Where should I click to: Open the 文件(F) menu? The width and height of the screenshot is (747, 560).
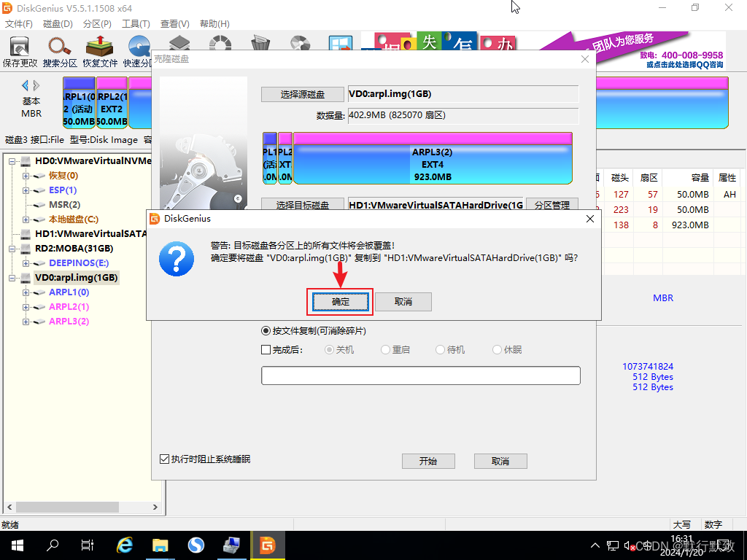pyautogui.click(x=18, y=24)
